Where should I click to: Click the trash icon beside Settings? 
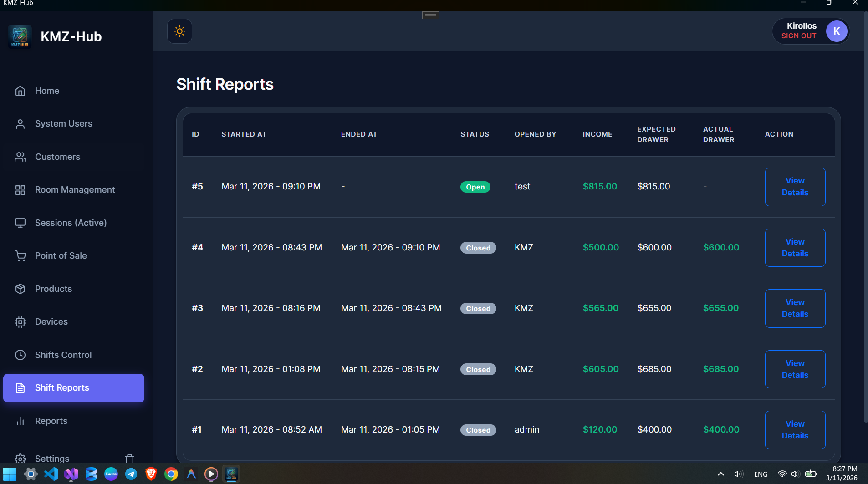point(129,458)
